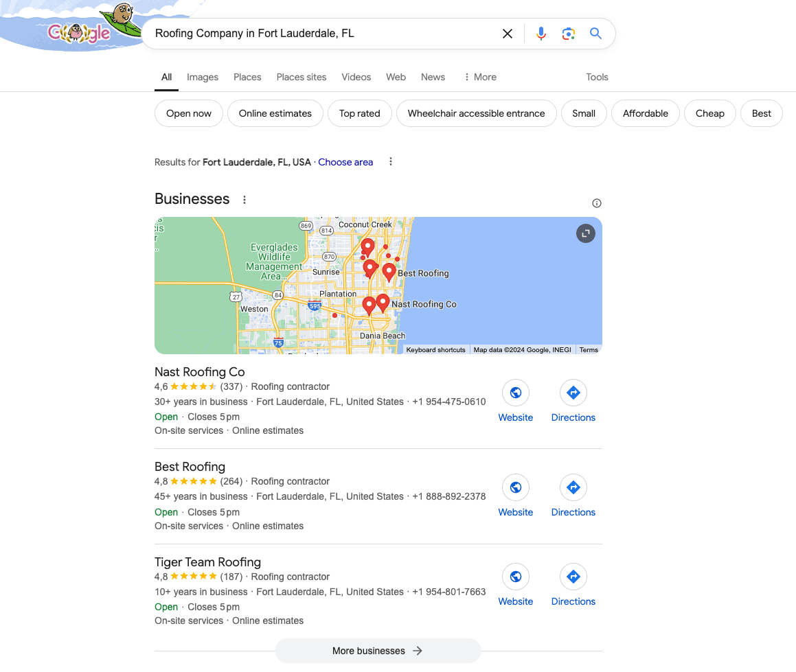Image resolution: width=796 pixels, height=672 pixels.
Task: Open Keyboard shortcuts on the map
Action: pyautogui.click(x=435, y=349)
